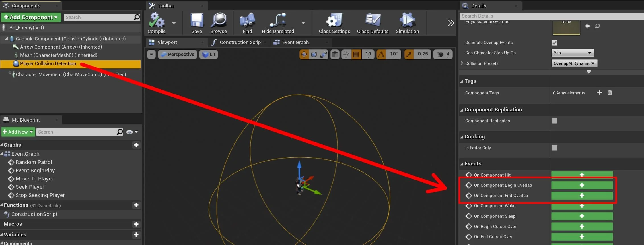Screen dimensions: 644x245
Task: Add On Component End Overlap event
Action: [582, 196]
